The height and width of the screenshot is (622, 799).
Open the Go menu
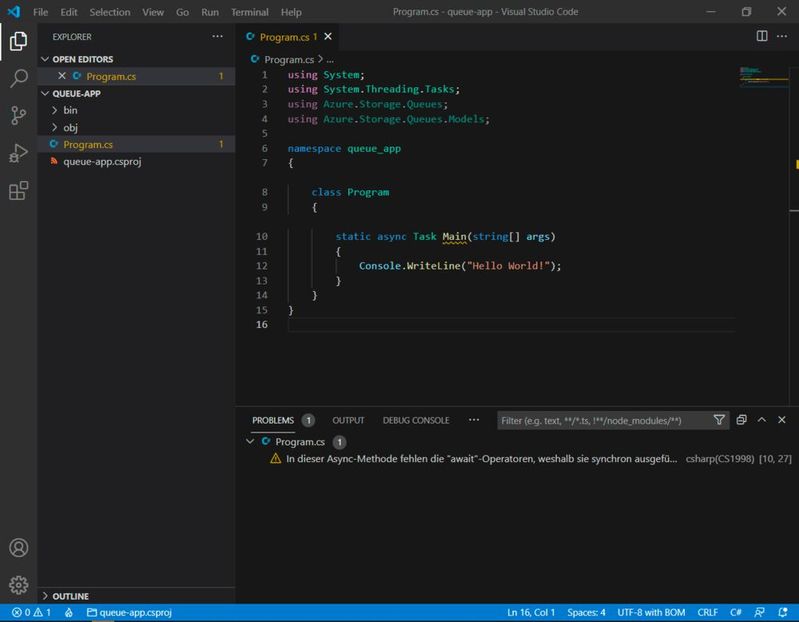click(x=182, y=12)
